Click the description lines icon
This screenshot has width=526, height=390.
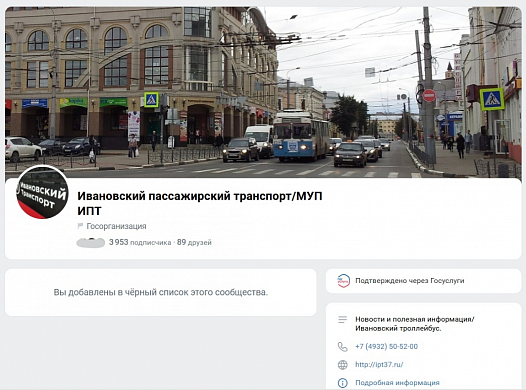click(x=343, y=320)
